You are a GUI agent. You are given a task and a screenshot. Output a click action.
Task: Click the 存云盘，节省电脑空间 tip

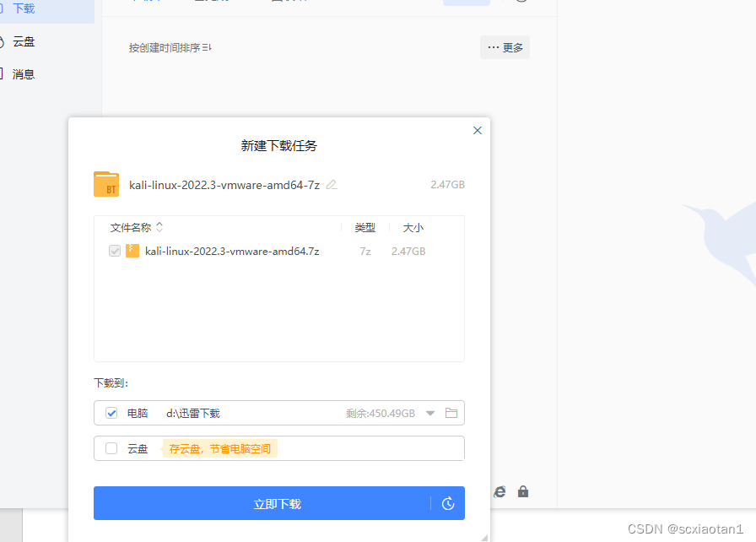[220, 449]
